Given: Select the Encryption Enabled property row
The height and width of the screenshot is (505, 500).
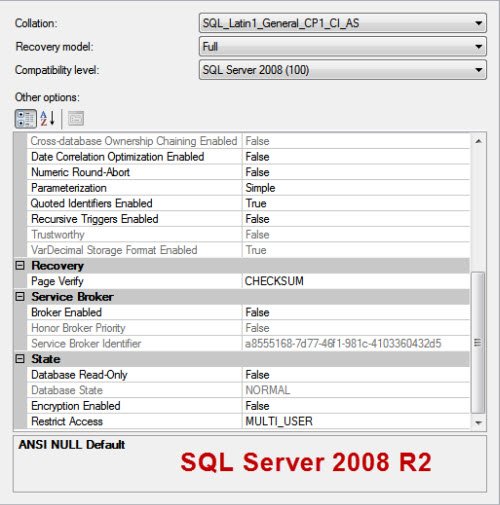Looking at the screenshot, I should (x=248, y=406).
